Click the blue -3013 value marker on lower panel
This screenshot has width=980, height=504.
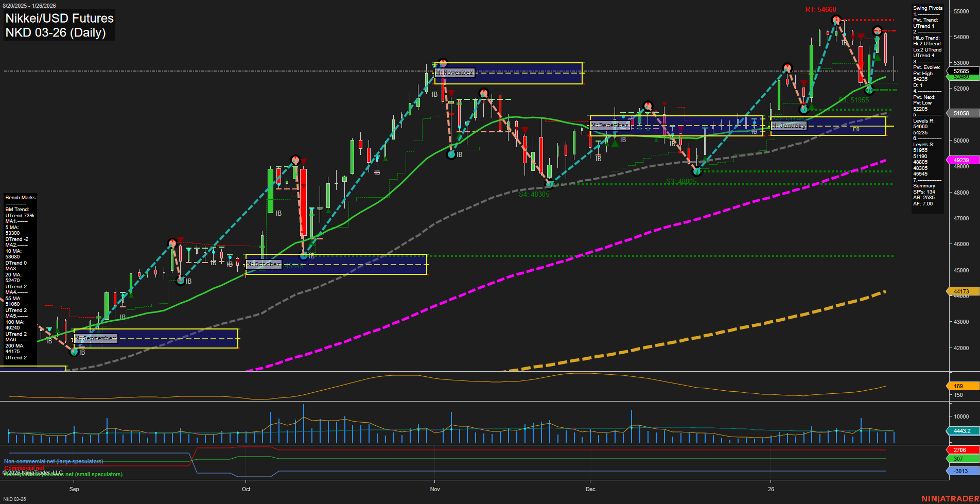[960, 471]
